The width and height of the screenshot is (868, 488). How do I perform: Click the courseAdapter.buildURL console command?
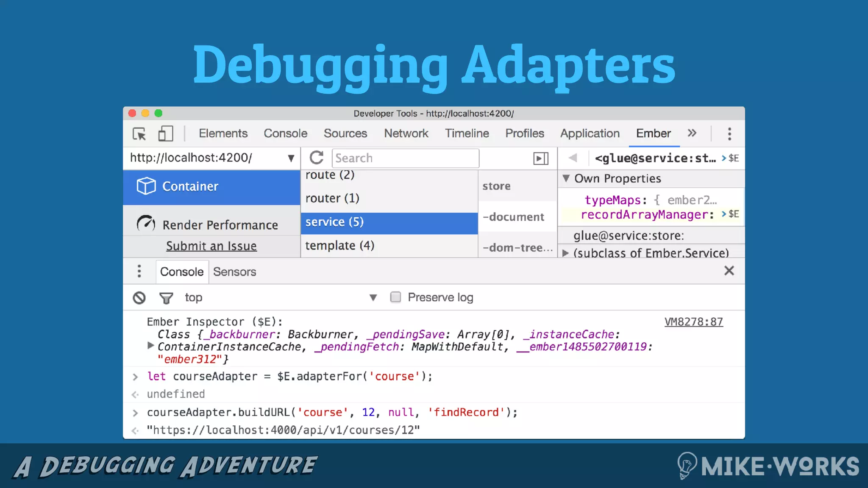pyautogui.click(x=332, y=413)
